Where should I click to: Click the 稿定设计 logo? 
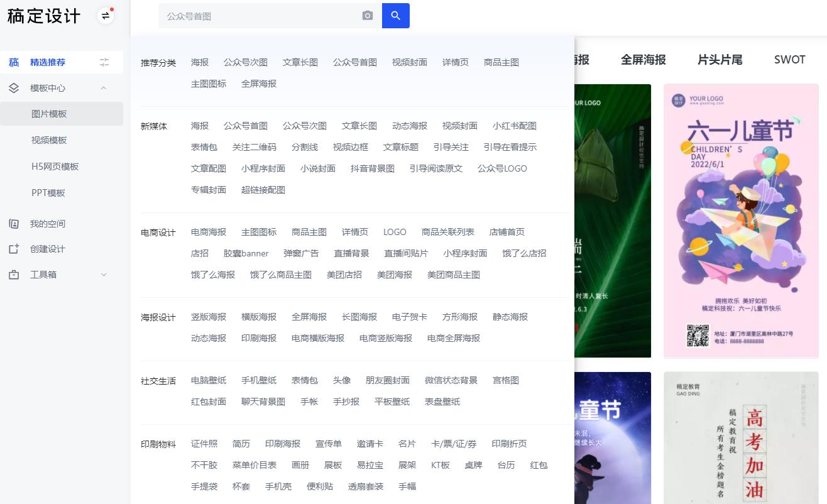(43, 16)
